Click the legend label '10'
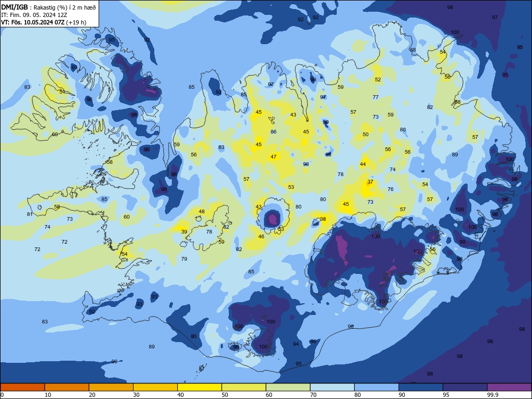Screen dimensions: 532x399 48,395
